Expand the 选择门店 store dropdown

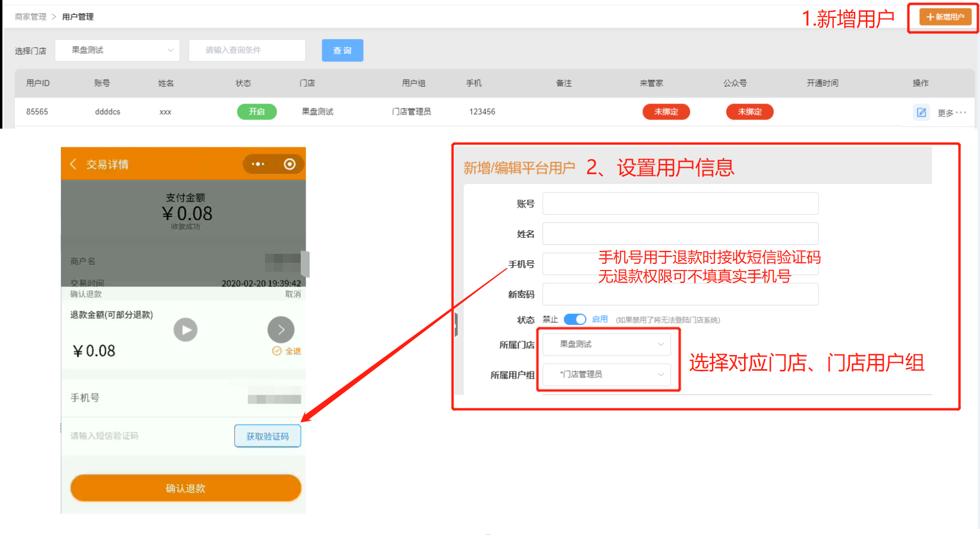[117, 51]
